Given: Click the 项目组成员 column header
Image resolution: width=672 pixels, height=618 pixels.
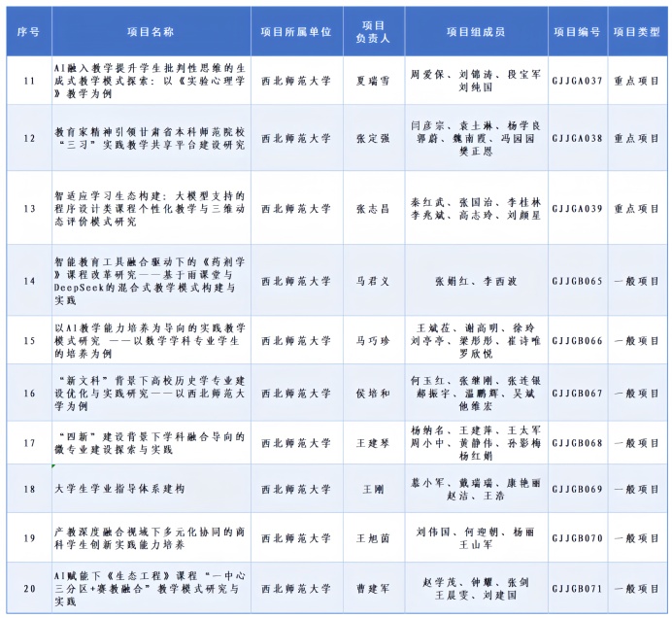Looking at the screenshot, I should pos(475,32).
